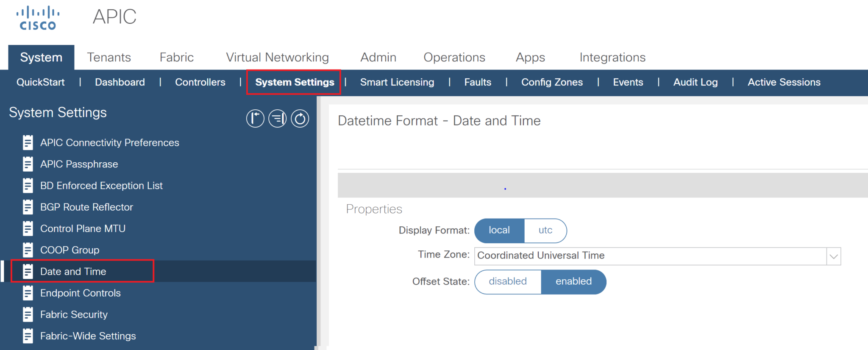Click the refresh icon in System Settings header
Screen dimensions: 868x350
pyautogui.click(x=300, y=119)
